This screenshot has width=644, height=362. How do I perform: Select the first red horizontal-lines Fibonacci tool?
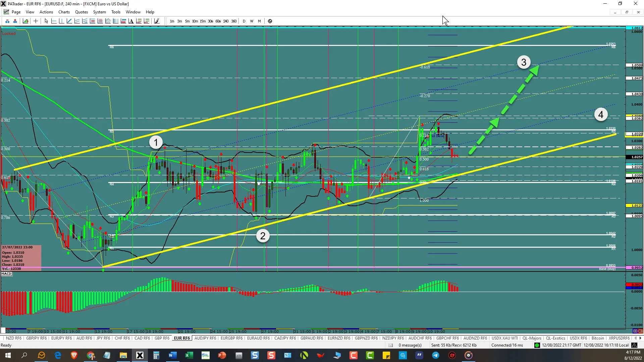92,21
